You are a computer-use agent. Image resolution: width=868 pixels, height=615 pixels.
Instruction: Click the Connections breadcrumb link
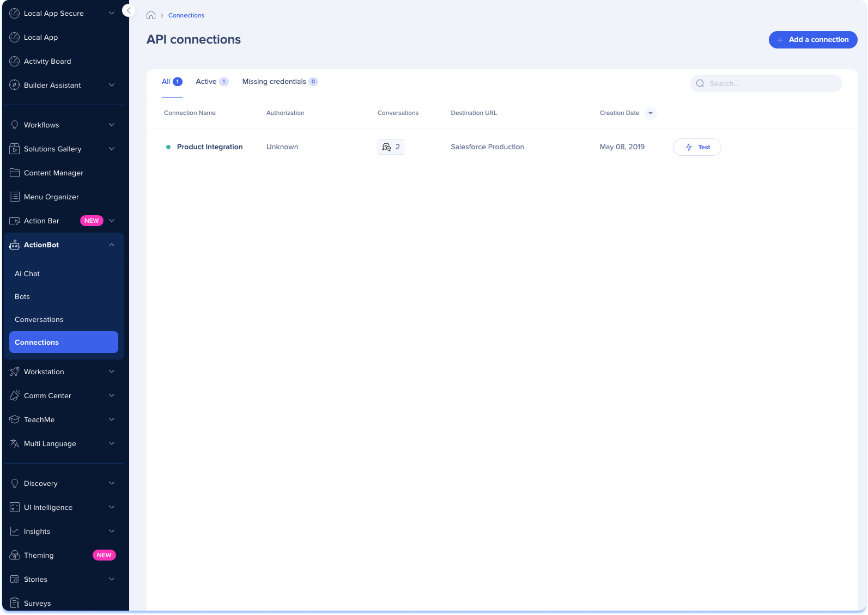pos(186,15)
